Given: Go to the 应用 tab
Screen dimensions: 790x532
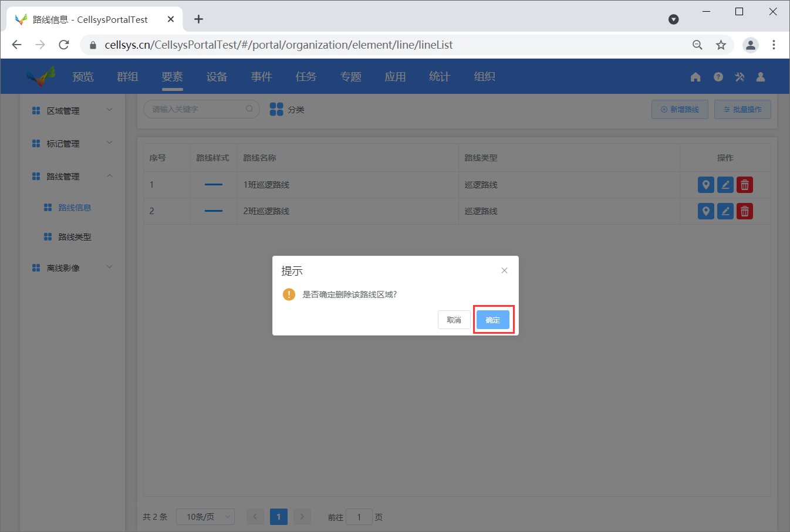Looking at the screenshot, I should (395, 76).
